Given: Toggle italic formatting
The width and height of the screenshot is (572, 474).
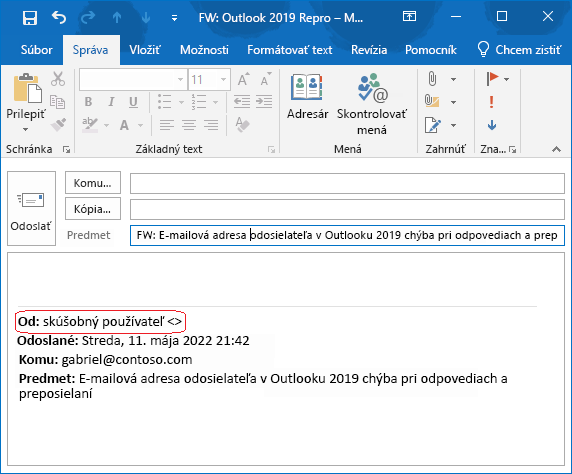Looking at the screenshot, I should point(111,102).
